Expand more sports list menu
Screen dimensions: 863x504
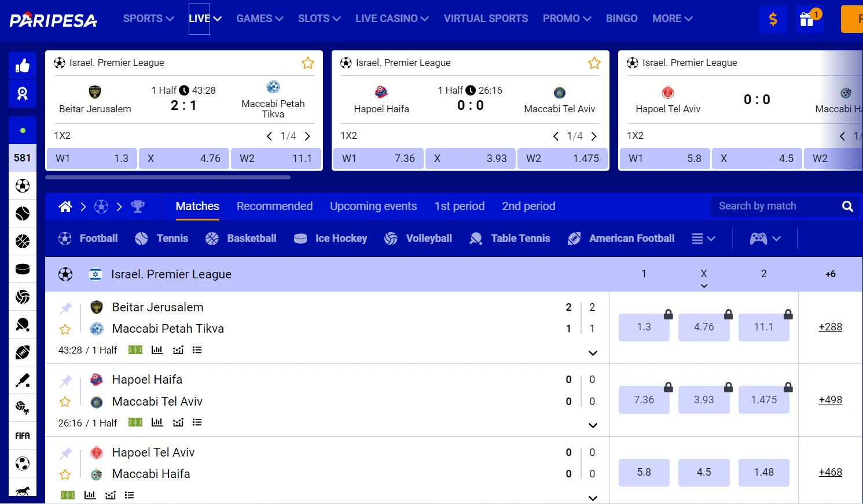(704, 238)
